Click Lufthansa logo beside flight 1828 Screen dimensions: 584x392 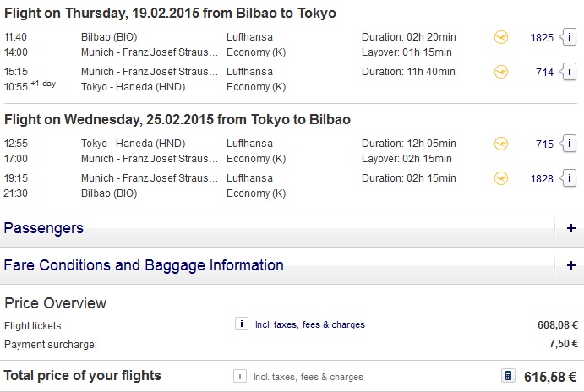point(501,177)
